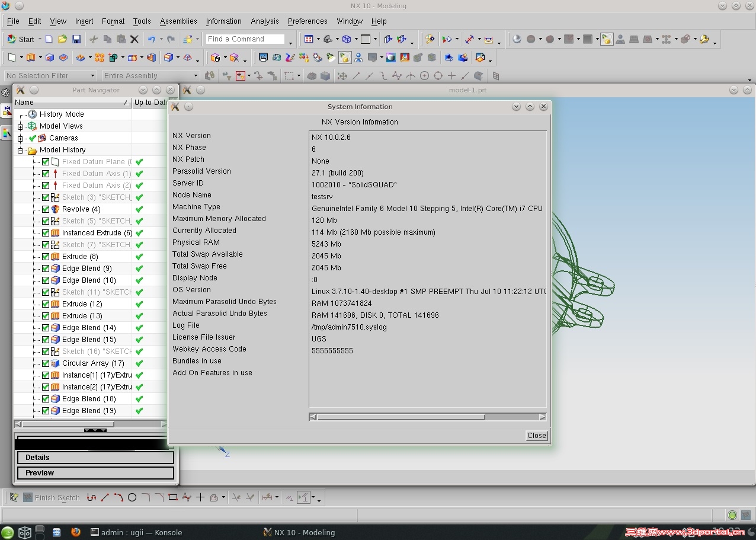Launch Firefox from the taskbar
This screenshot has height=540, width=756.
(x=75, y=532)
